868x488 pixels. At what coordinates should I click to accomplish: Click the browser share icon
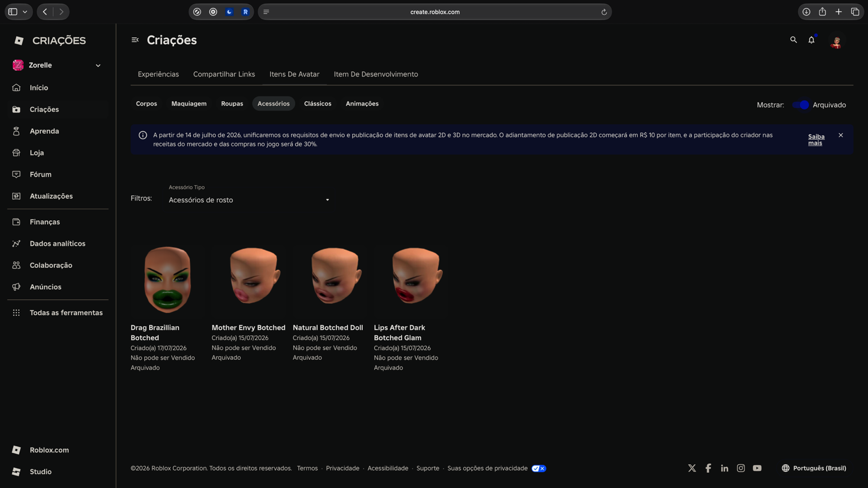[x=823, y=12]
